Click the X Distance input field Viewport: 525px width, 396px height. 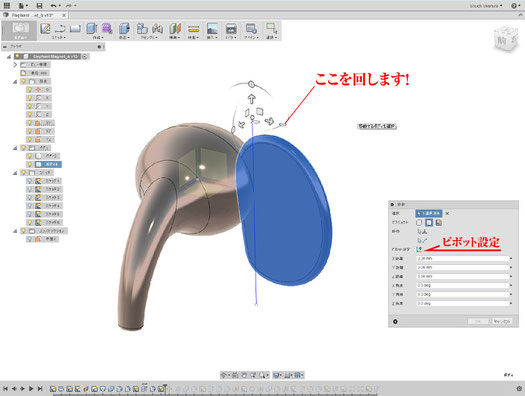pyautogui.click(x=463, y=258)
